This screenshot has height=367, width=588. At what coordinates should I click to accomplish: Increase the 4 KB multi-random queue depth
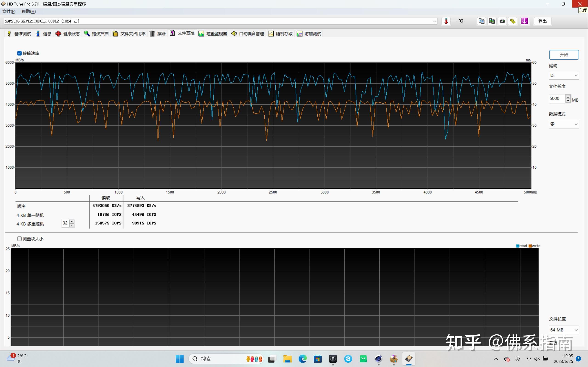pos(72,221)
